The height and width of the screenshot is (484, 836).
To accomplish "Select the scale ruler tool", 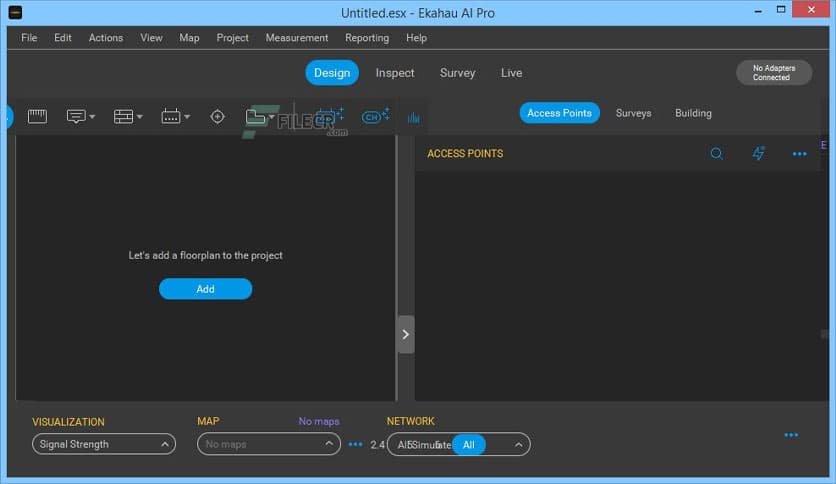I will click(37, 117).
